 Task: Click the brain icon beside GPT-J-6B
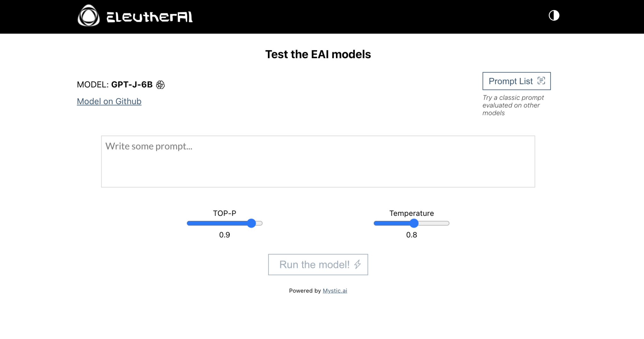coord(160,85)
